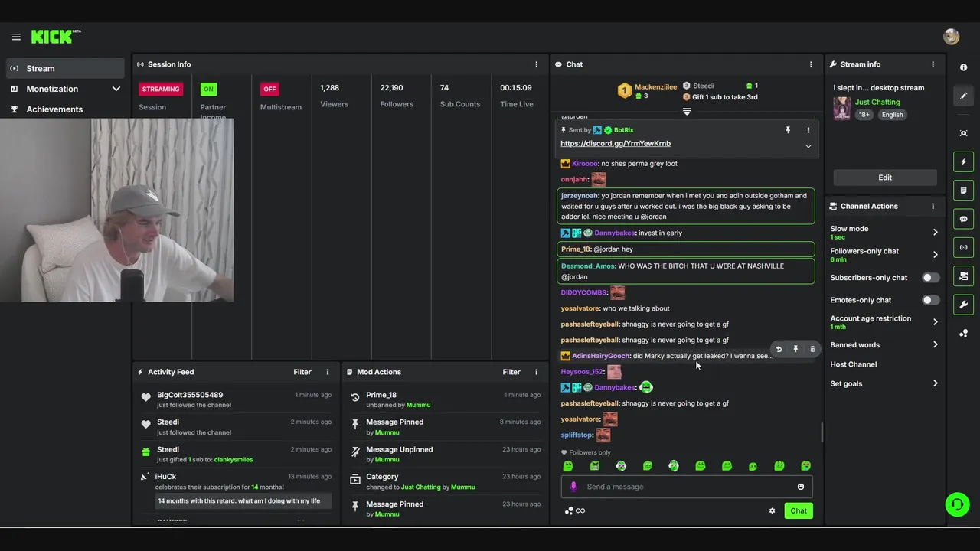Click the reply arrow on hovered message
Screen dimensions: 980x551
coord(779,349)
